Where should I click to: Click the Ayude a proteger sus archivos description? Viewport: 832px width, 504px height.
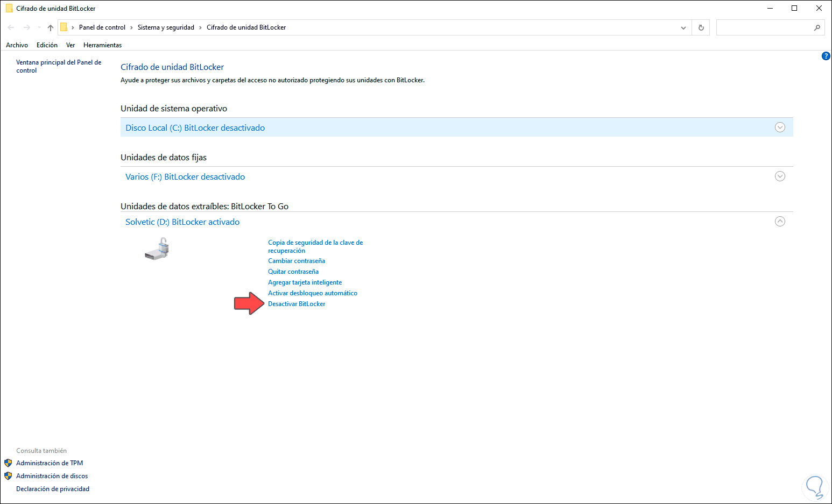click(x=272, y=80)
